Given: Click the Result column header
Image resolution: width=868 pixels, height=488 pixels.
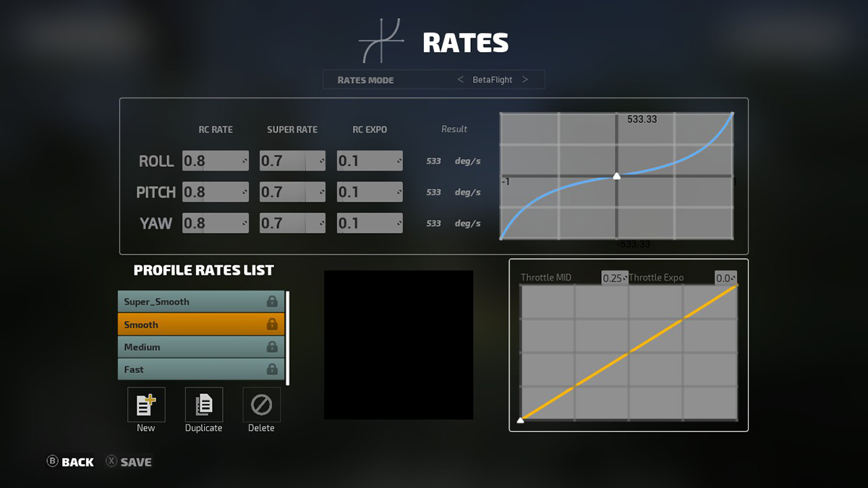Looking at the screenshot, I should [x=454, y=129].
